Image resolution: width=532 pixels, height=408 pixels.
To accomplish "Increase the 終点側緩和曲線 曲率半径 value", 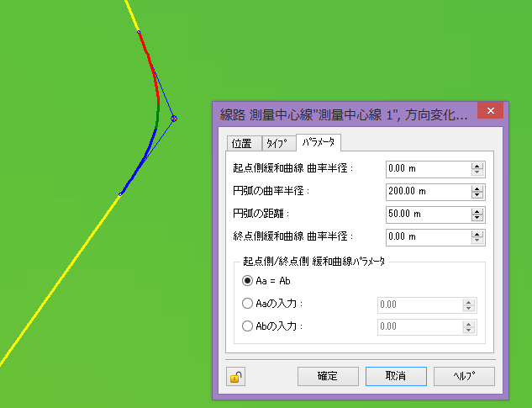I will (x=477, y=234).
